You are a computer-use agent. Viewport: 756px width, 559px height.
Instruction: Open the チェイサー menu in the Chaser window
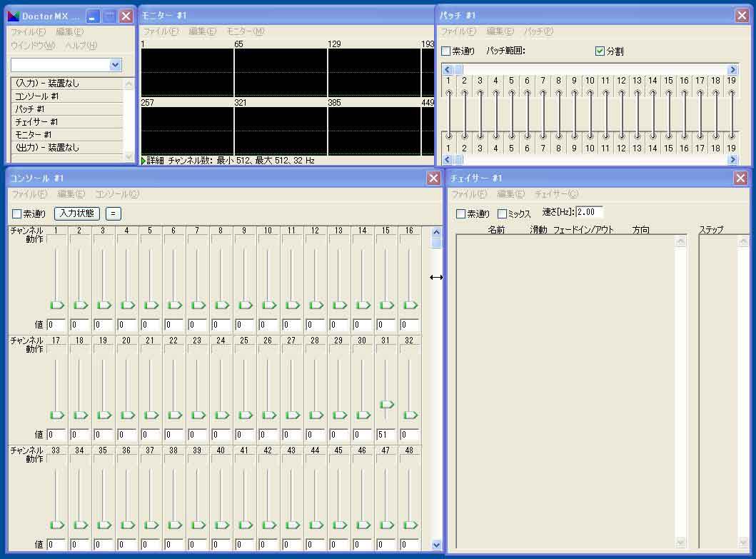pos(556,194)
